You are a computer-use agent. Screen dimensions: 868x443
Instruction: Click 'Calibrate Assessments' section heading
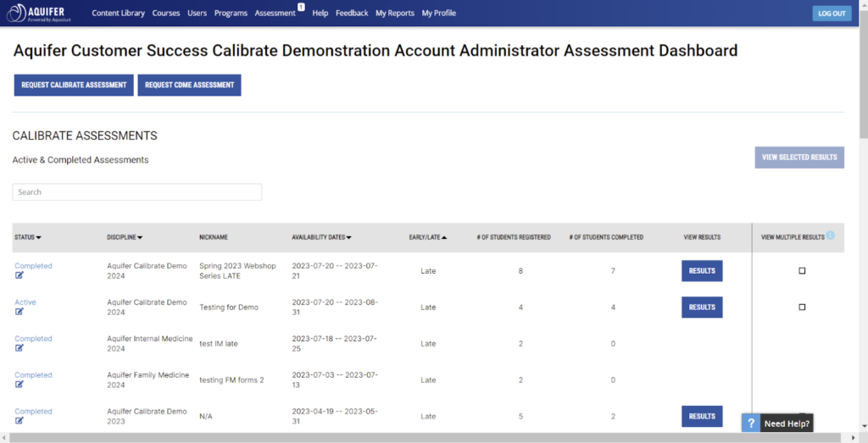coord(85,136)
